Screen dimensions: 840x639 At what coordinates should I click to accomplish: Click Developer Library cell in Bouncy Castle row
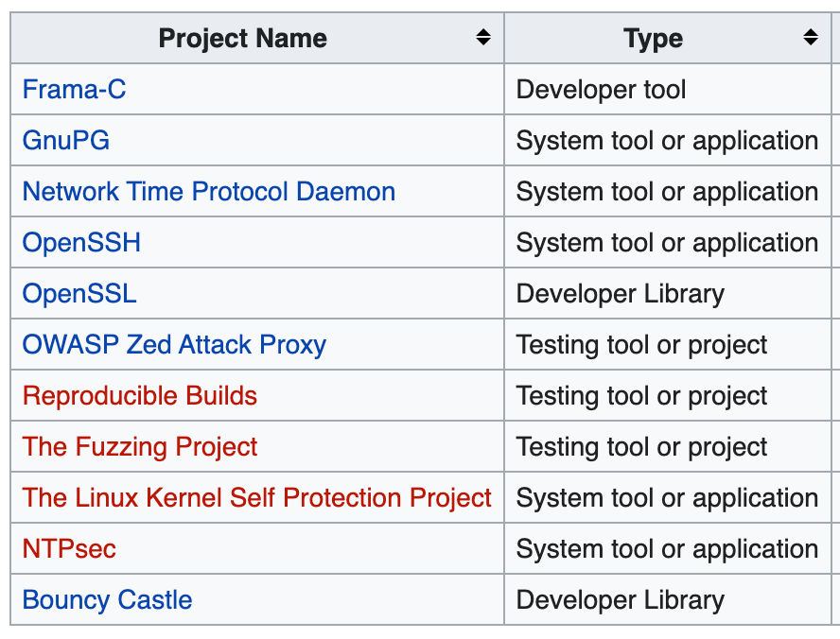point(668,600)
